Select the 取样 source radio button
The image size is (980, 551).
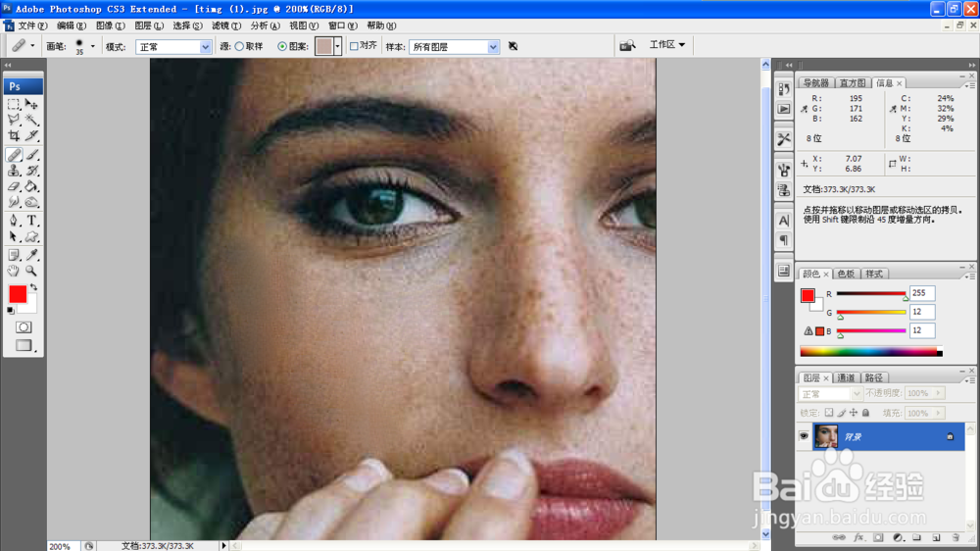[239, 46]
